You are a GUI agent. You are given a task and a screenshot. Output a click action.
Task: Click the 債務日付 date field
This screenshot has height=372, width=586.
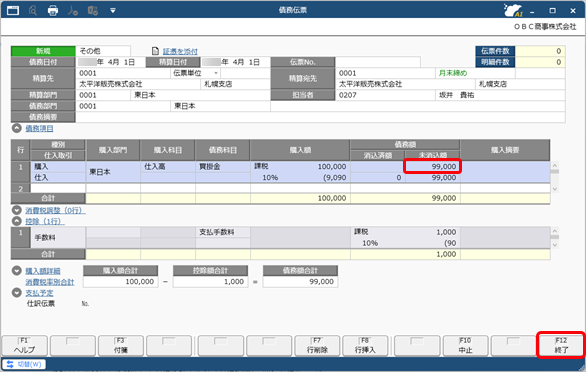coord(111,62)
